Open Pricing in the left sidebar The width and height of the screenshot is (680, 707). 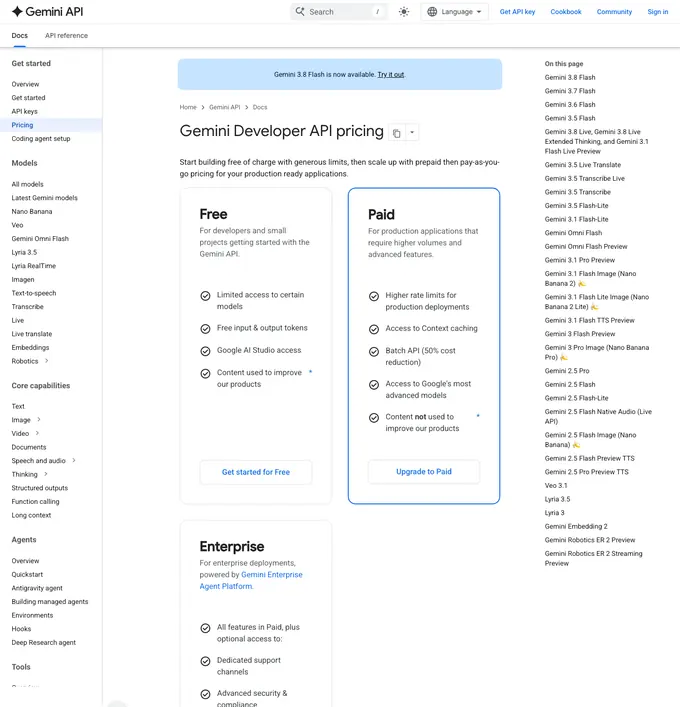tap(22, 125)
